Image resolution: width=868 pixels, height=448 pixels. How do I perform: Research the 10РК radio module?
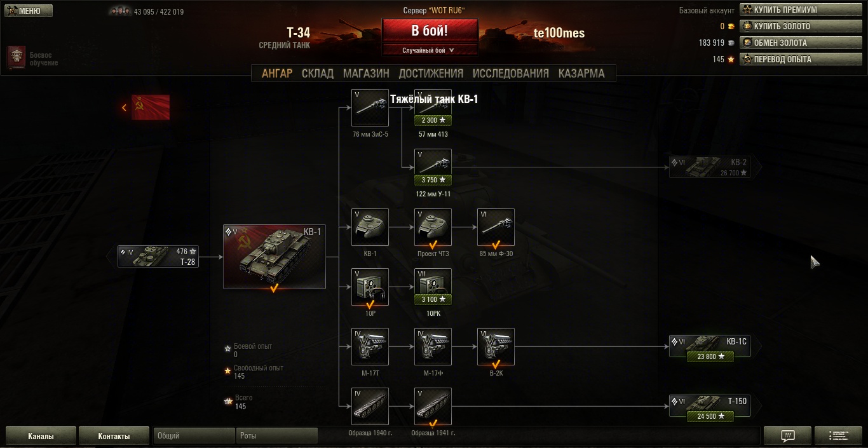point(433,287)
